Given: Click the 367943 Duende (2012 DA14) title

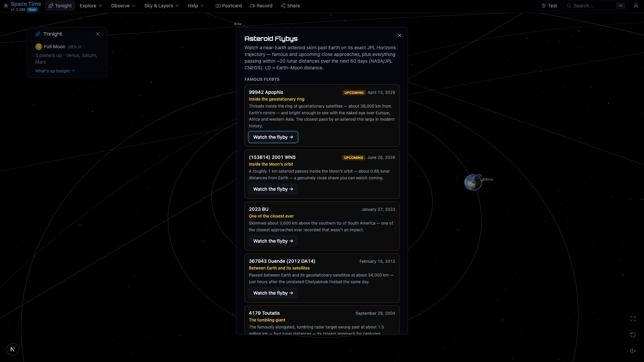Looking at the screenshot, I should [282, 261].
